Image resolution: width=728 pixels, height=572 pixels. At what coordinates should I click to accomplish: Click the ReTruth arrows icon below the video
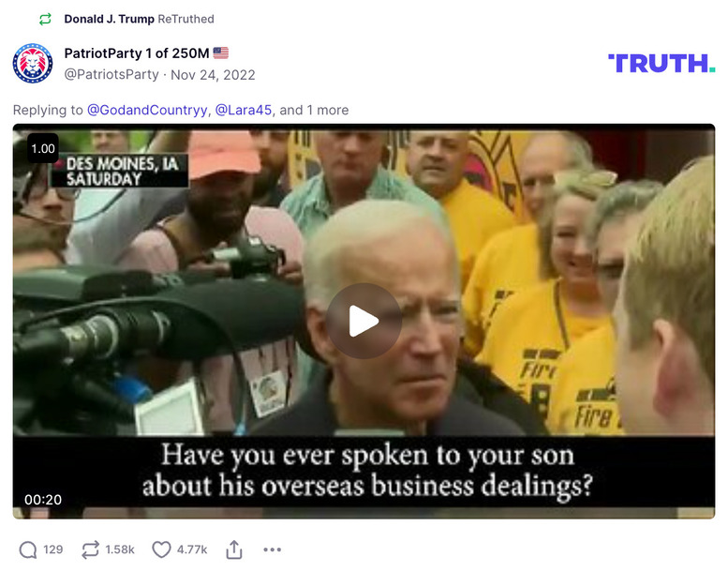point(91,549)
